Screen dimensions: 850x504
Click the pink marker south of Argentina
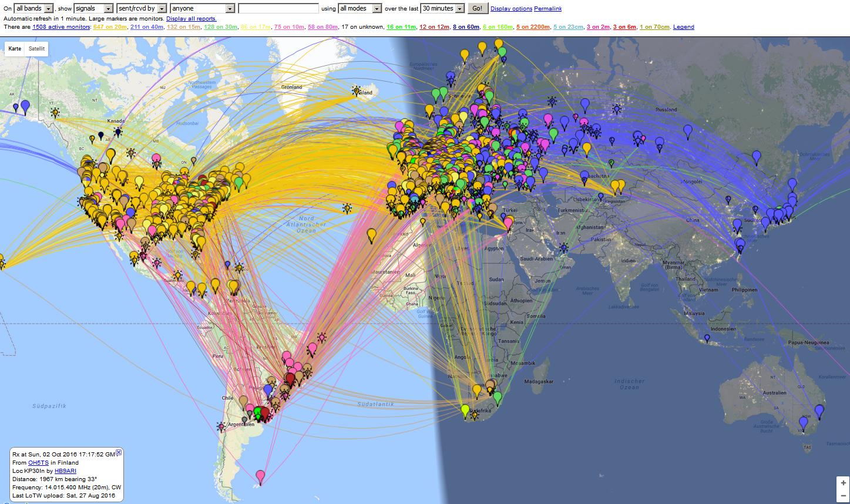coord(260,476)
